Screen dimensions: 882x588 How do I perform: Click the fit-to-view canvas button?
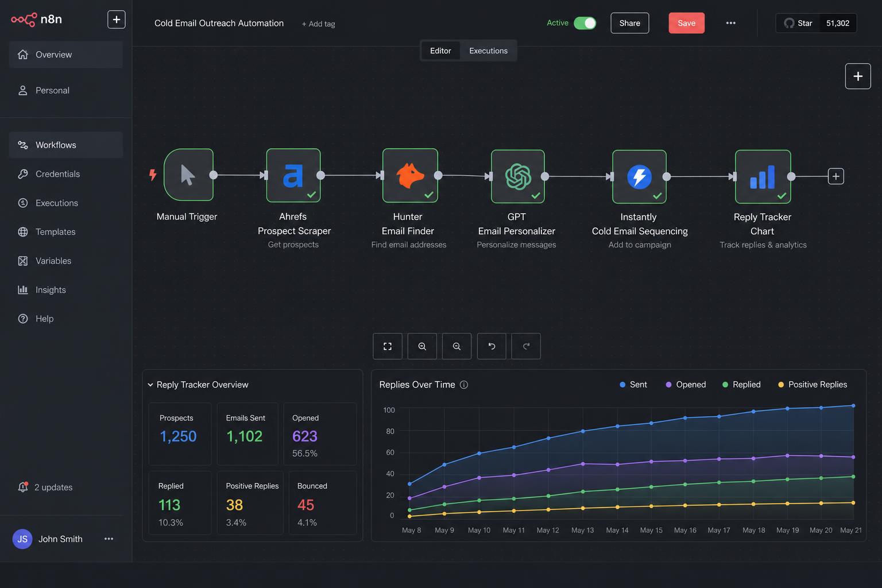click(x=388, y=346)
